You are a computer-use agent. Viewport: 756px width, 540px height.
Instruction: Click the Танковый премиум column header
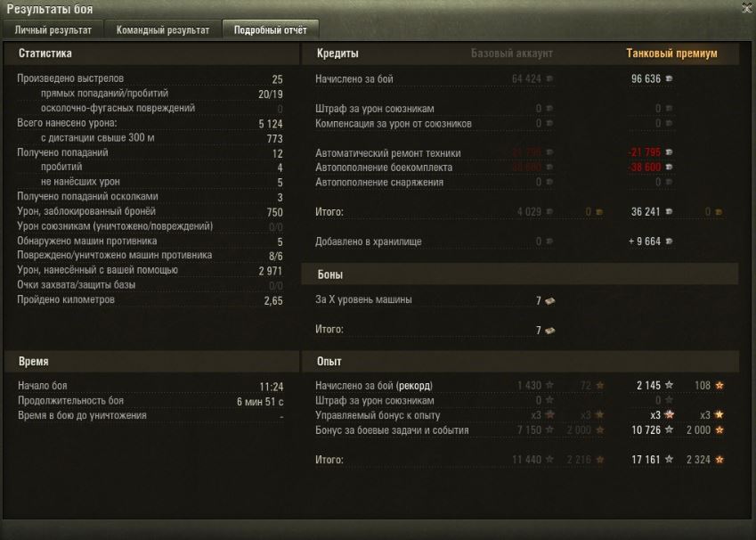671,53
